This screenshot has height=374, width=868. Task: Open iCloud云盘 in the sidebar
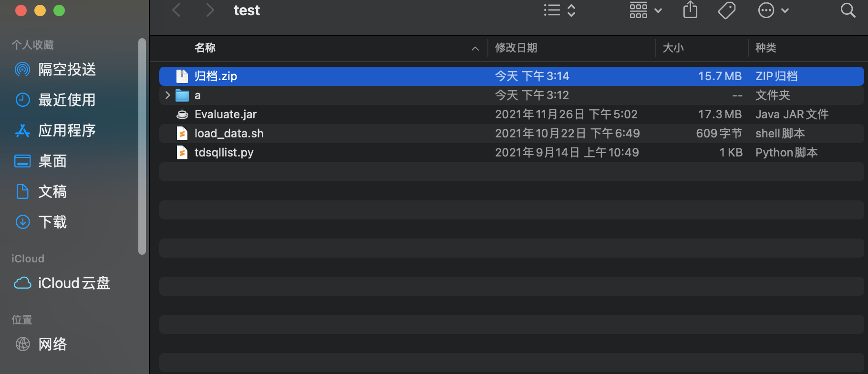[x=73, y=283]
